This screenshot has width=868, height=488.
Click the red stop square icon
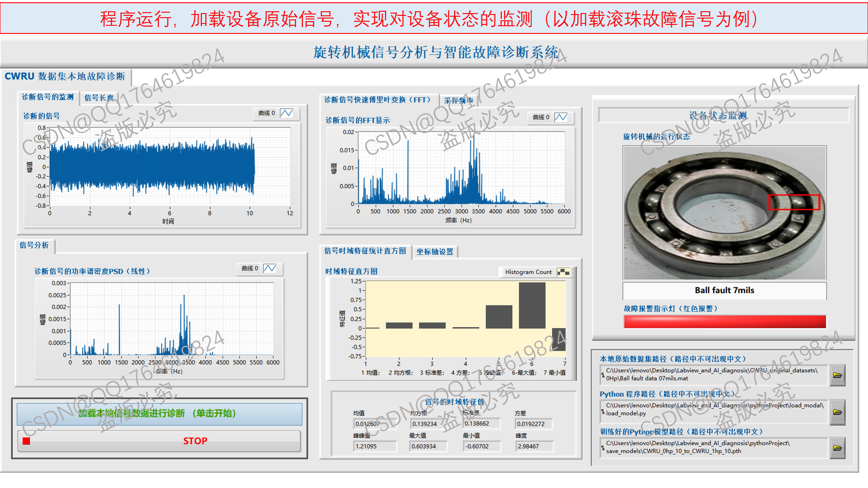click(x=26, y=441)
